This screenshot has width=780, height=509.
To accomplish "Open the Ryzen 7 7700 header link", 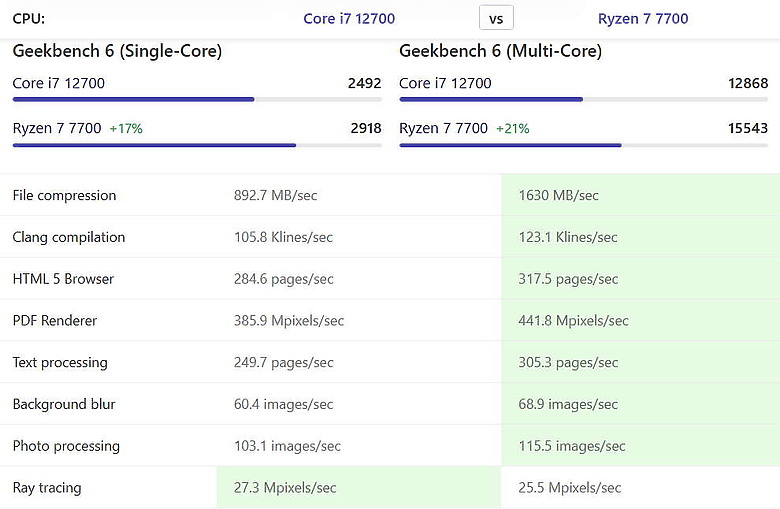I will [643, 19].
